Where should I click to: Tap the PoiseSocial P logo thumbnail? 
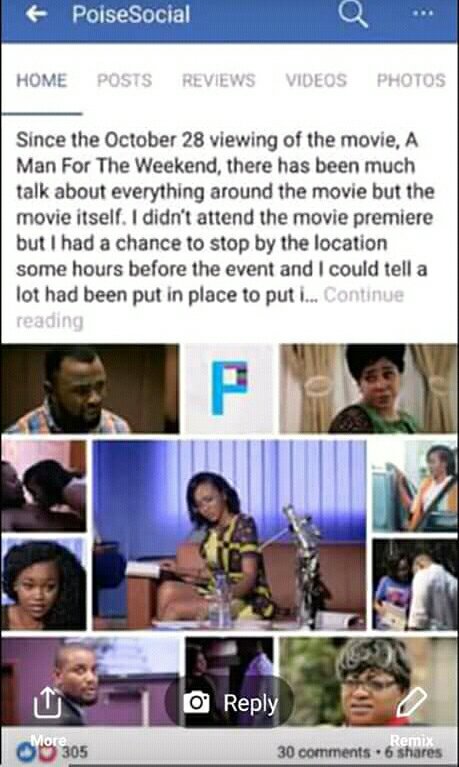[x=229, y=388]
